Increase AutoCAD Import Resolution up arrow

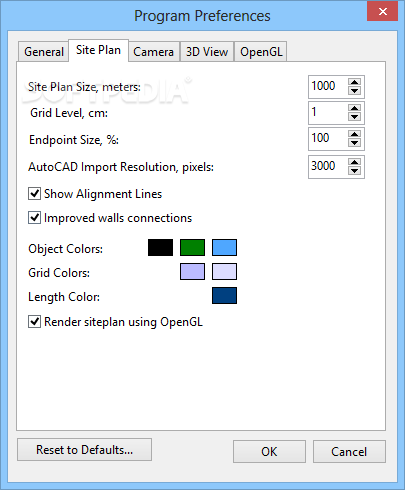354,162
